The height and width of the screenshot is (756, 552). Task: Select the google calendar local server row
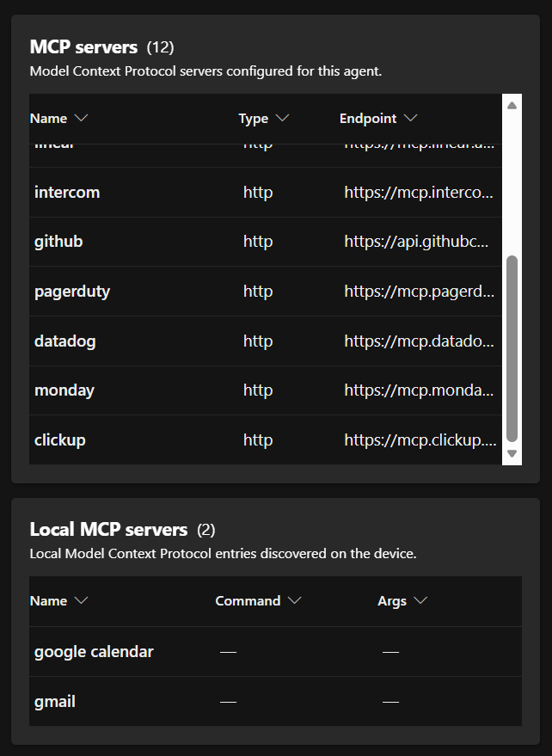click(275, 652)
